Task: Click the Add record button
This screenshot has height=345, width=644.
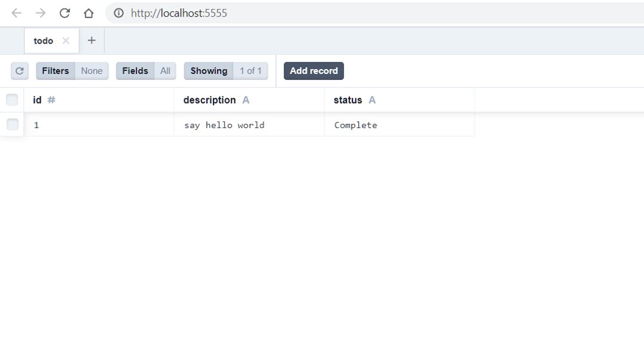Action: click(314, 71)
